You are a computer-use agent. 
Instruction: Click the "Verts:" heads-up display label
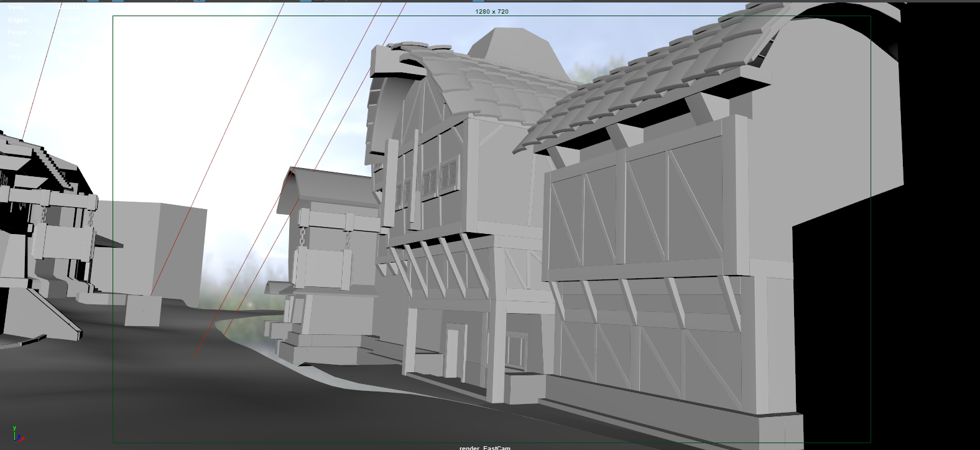coord(17,7)
